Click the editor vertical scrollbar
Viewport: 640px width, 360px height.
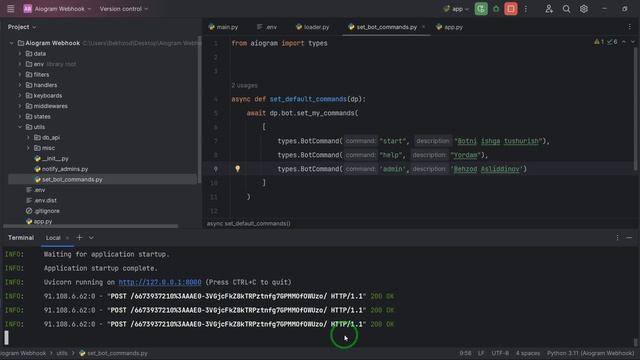pyautogui.click(x=635, y=109)
